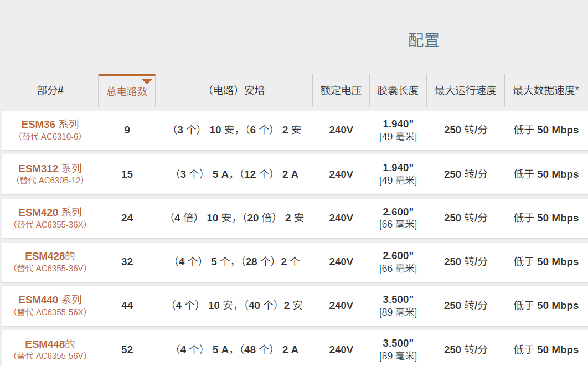Click (替代 AC6355-36X) text
Image resolution: width=588 pixels, height=366 pixels.
tap(50, 224)
